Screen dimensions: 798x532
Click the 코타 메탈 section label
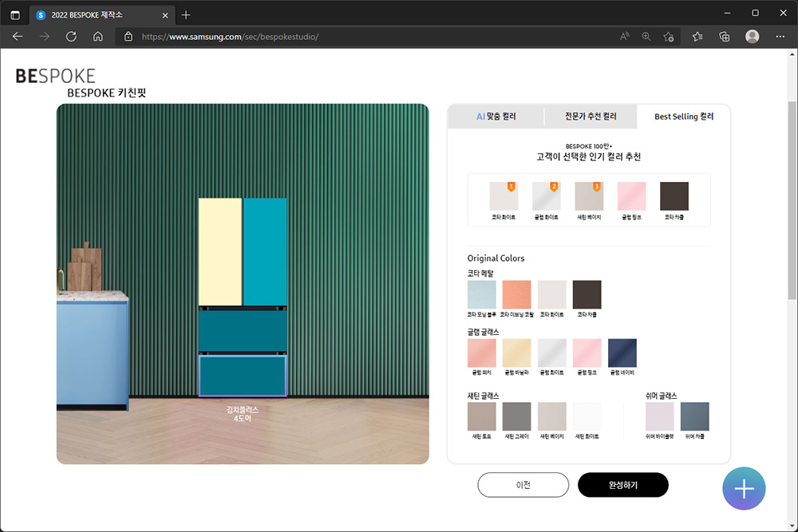pos(480,273)
